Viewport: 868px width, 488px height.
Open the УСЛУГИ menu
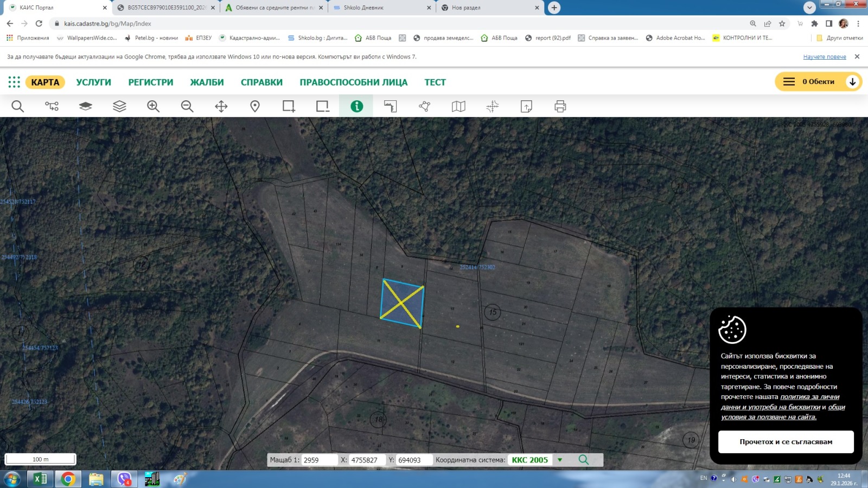[x=93, y=82]
